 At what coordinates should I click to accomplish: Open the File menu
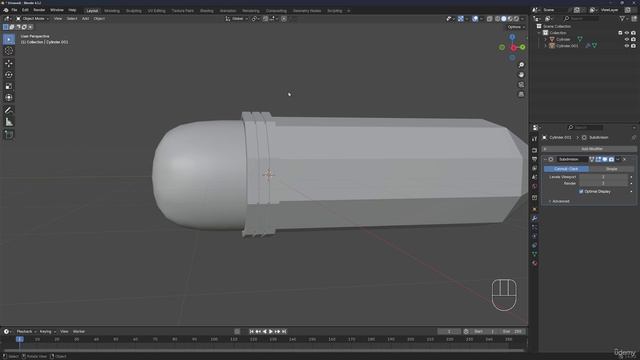[x=14, y=10]
